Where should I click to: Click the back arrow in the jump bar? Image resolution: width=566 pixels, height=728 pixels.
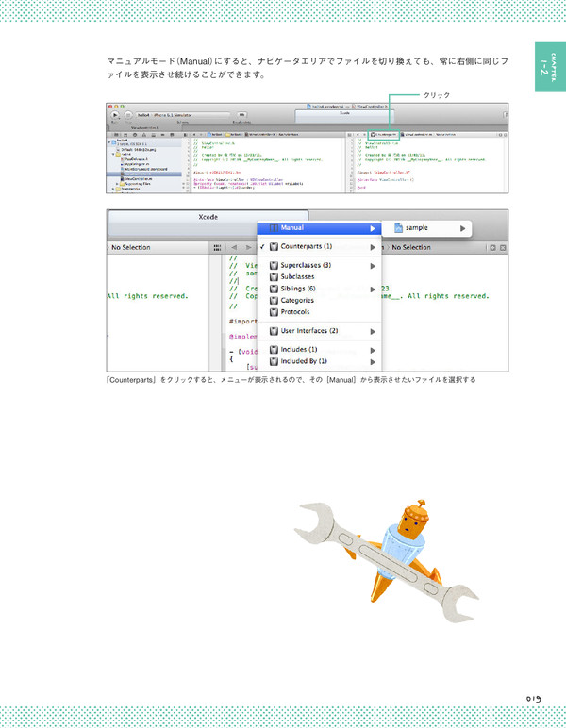pos(235,247)
